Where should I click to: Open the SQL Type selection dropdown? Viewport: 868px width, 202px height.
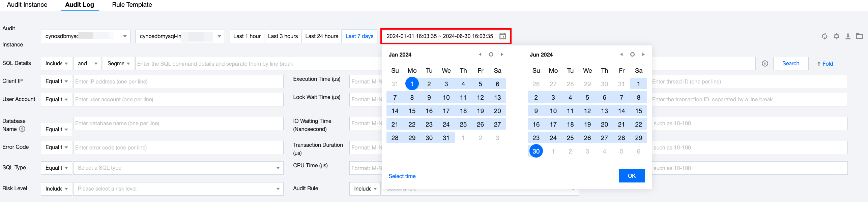pyautogui.click(x=178, y=168)
